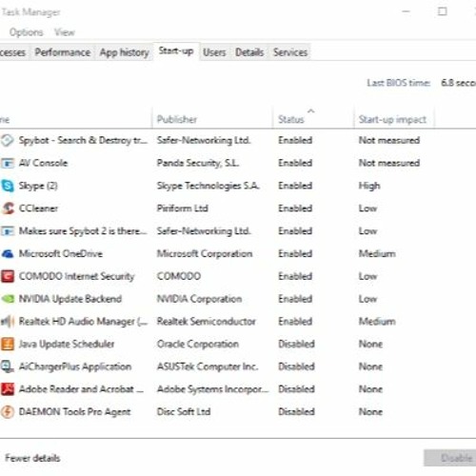Click the NVIDIA Update Backend icon
The height and width of the screenshot is (476, 476).
tap(8, 299)
